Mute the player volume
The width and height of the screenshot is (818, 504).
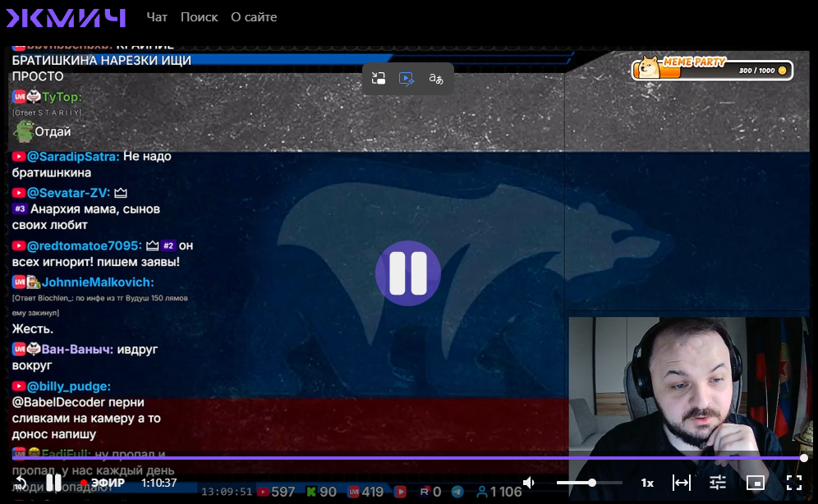click(529, 483)
